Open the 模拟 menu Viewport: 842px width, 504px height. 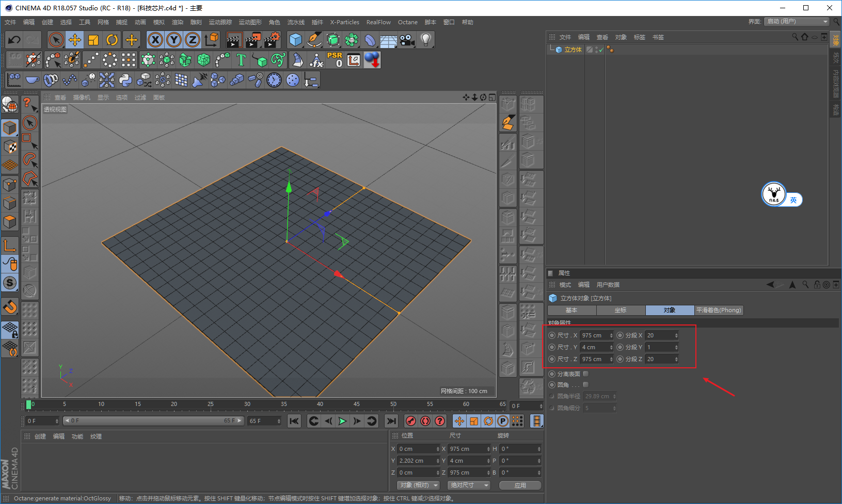(x=159, y=22)
